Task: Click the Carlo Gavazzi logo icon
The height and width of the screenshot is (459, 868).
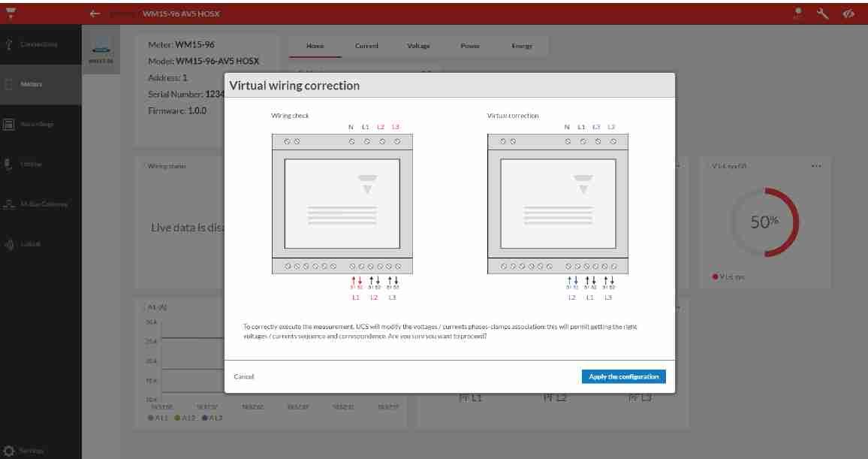Action: coord(11,14)
